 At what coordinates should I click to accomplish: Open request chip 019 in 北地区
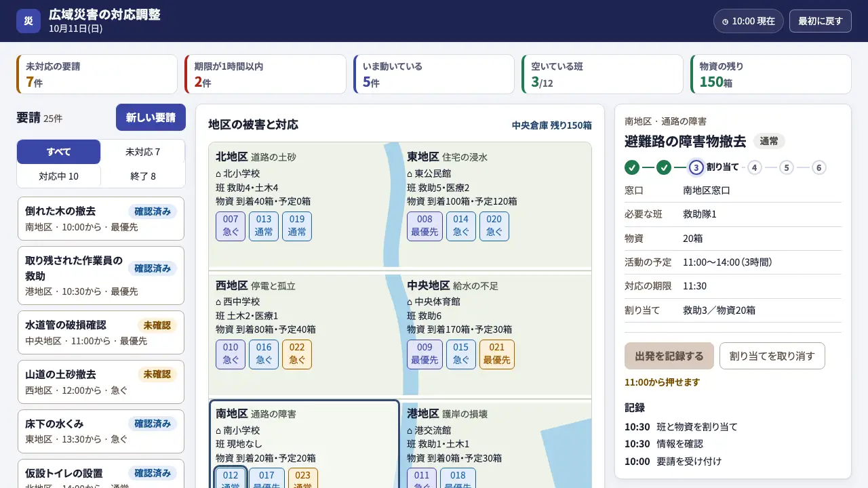(x=297, y=226)
